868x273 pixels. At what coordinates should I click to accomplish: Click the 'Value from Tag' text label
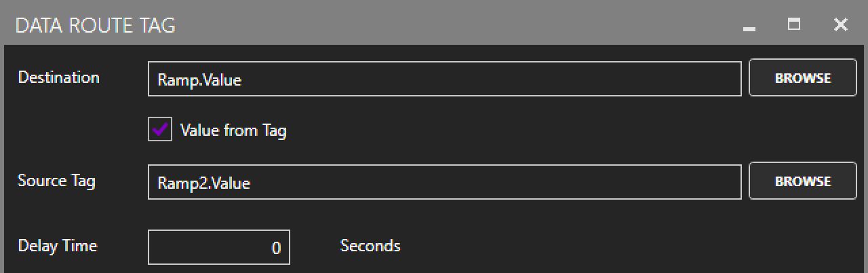233,130
